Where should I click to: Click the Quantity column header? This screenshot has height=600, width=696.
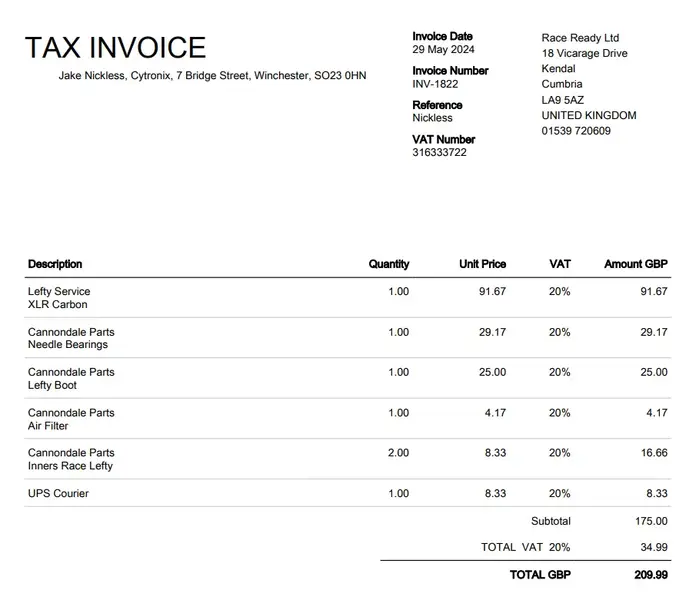click(x=389, y=264)
